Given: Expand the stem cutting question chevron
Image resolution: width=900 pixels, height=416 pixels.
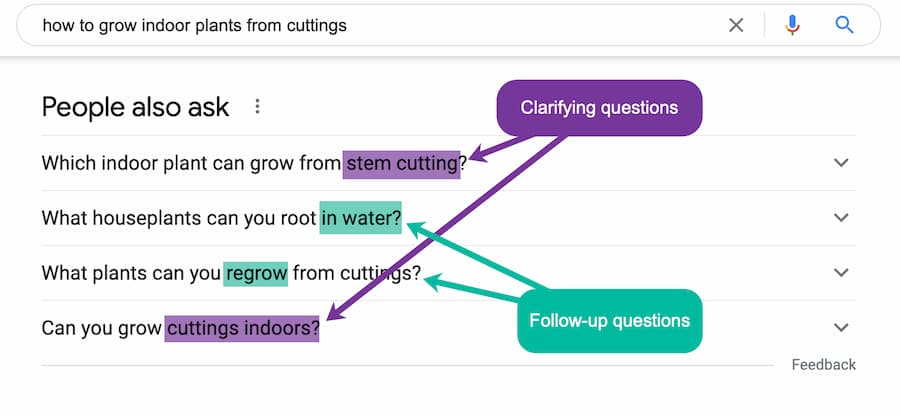Looking at the screenshot, I should tap(841, 163).
